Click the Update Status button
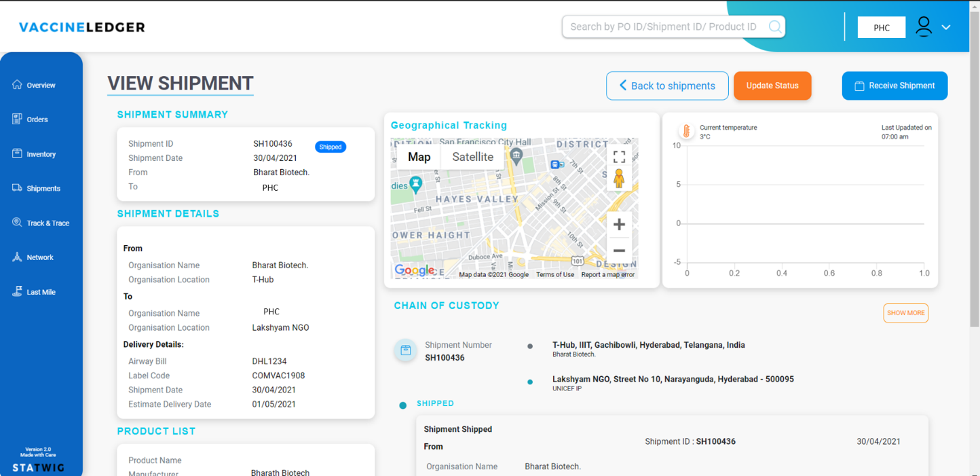The height and width of the screenshot is (476, 980). coord(772,86)
